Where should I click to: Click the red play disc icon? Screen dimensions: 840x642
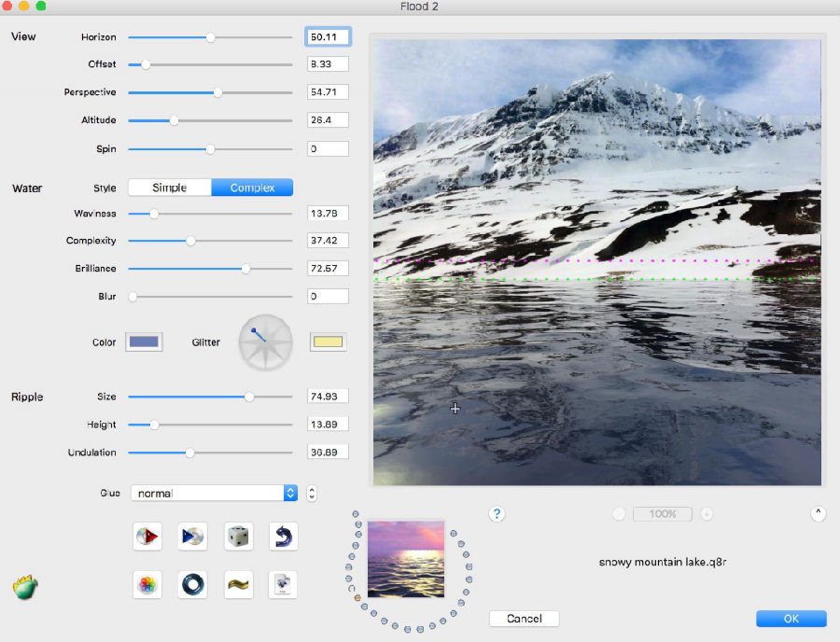(147, 536)
